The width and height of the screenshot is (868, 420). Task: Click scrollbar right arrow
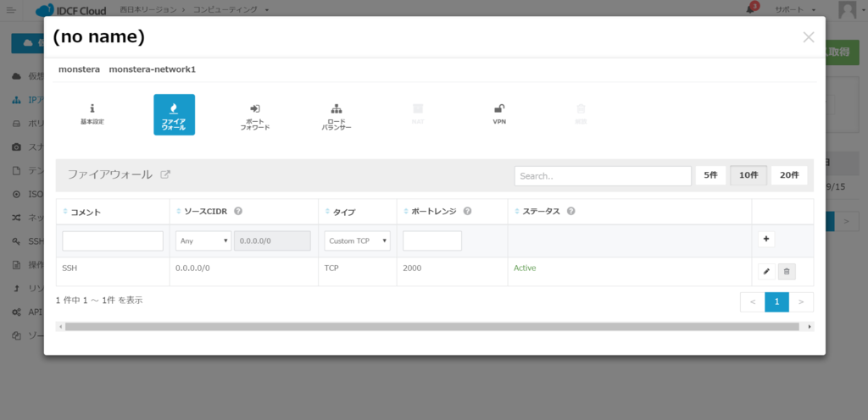810,327
